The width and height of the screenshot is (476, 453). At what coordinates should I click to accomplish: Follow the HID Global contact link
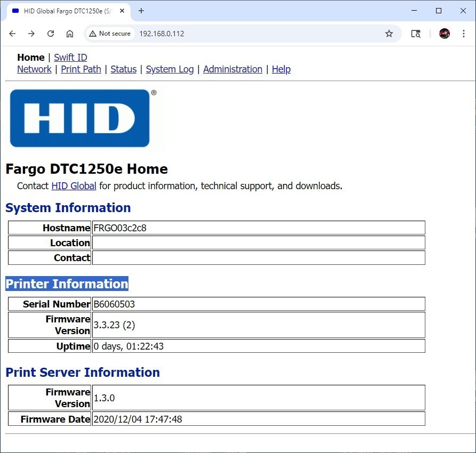tap(74, 186)
